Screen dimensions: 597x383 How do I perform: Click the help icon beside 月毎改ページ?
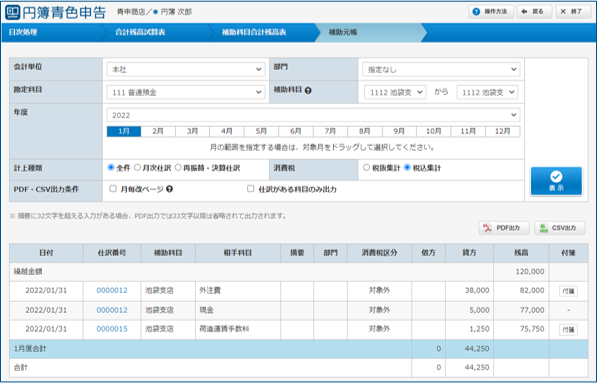[169, 189]
